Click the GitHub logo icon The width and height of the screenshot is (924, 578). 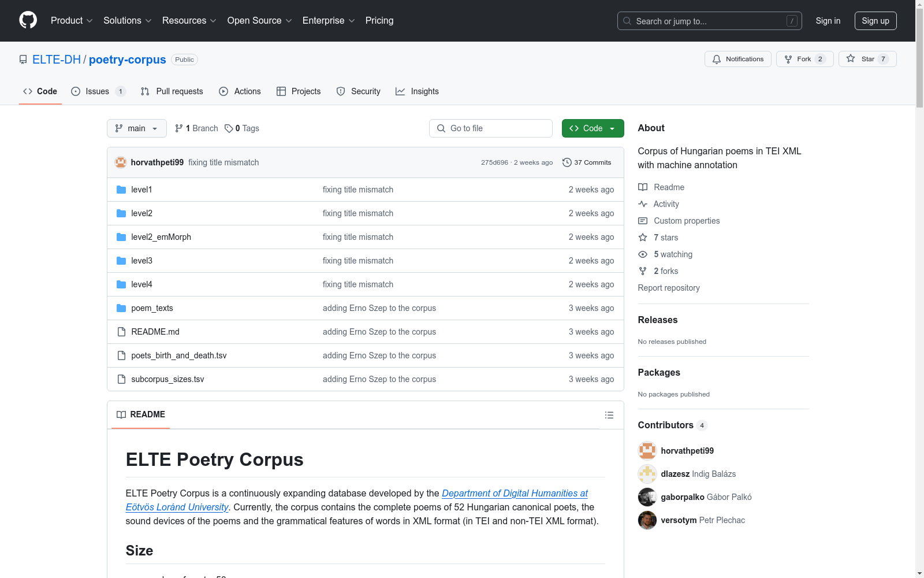coord(28,20)
